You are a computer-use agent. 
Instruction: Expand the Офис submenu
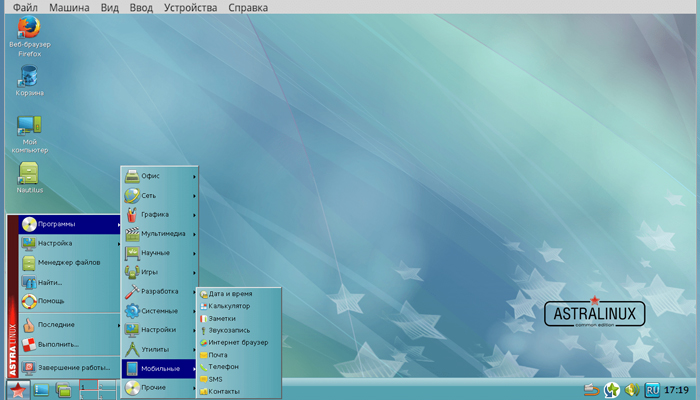(160, 176)
